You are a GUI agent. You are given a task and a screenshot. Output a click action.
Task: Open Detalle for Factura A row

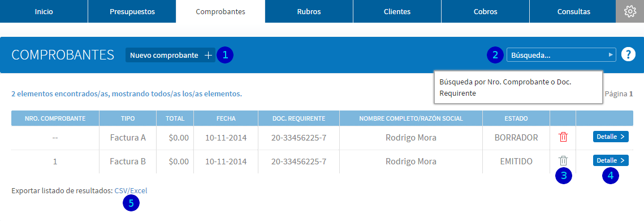click(611, 137)
